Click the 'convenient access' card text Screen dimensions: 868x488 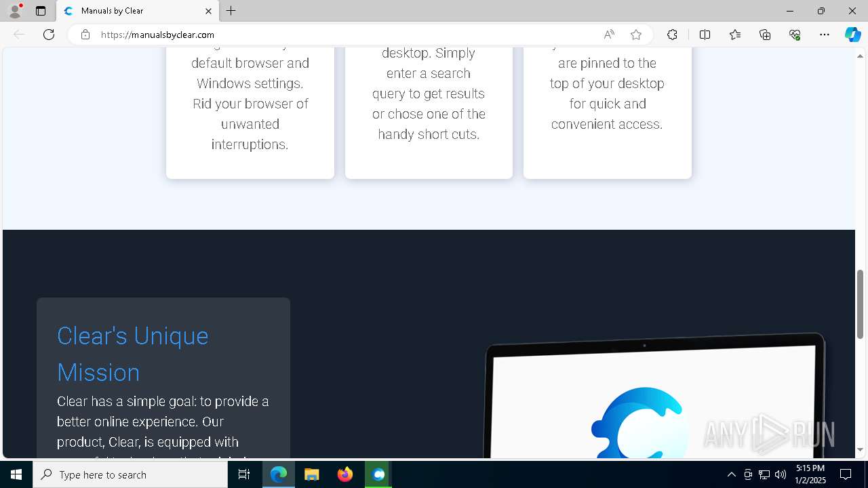tap(607, 124)
